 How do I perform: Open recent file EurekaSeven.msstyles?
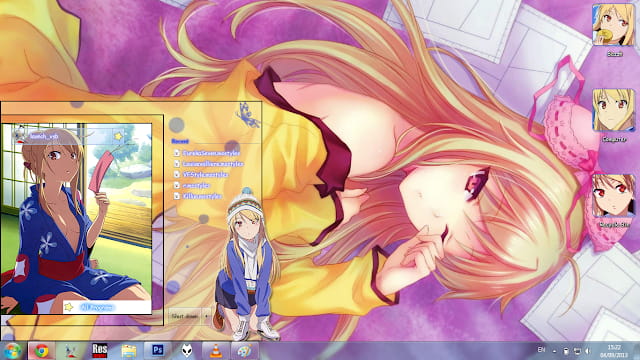pyautogui.click(x=211, y=153)
